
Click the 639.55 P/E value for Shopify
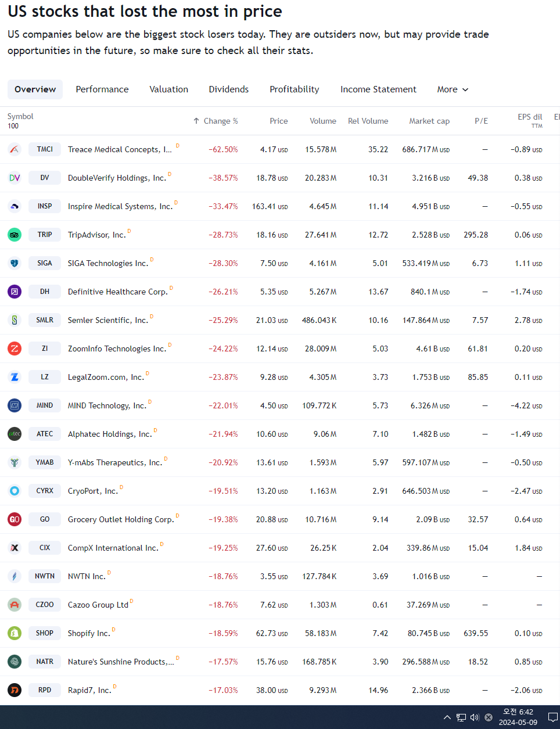tap(476, 633)
